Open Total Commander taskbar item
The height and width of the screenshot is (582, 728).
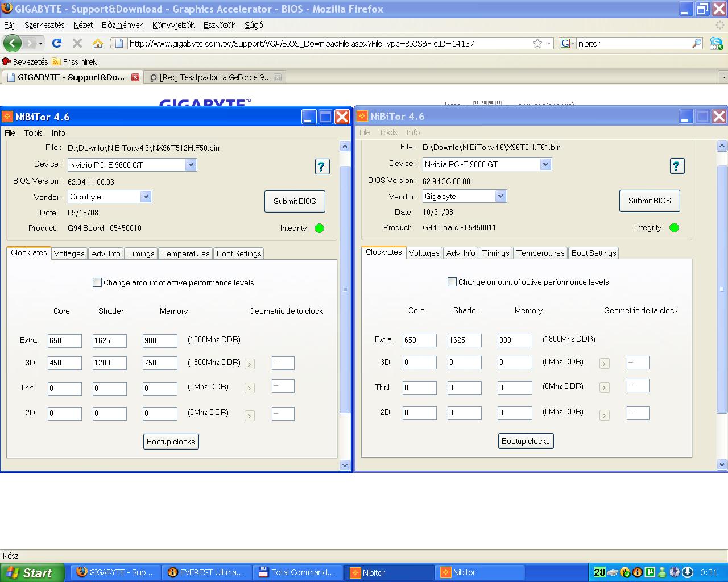pyautogui.click(x=299, y=572)
